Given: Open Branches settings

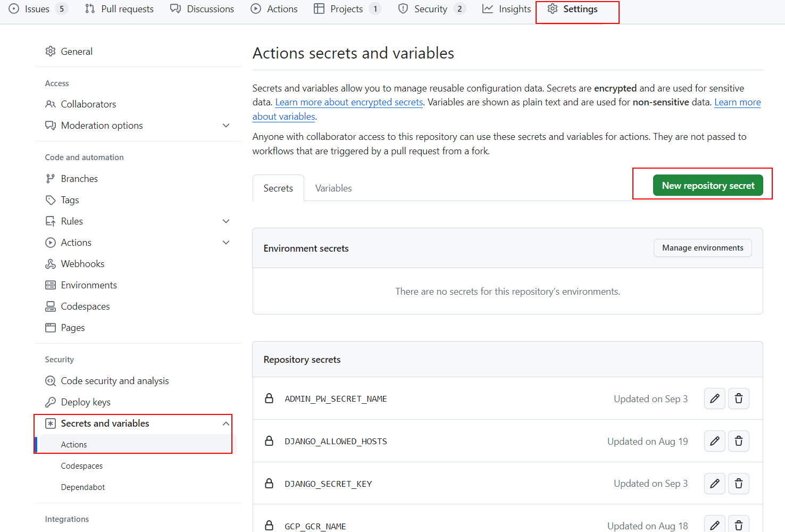Looking at the screenshot, I should pos(138,179).
